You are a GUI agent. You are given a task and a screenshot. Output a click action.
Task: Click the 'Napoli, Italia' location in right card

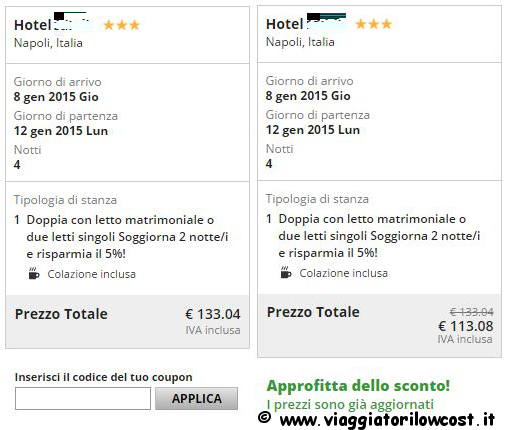300,42
